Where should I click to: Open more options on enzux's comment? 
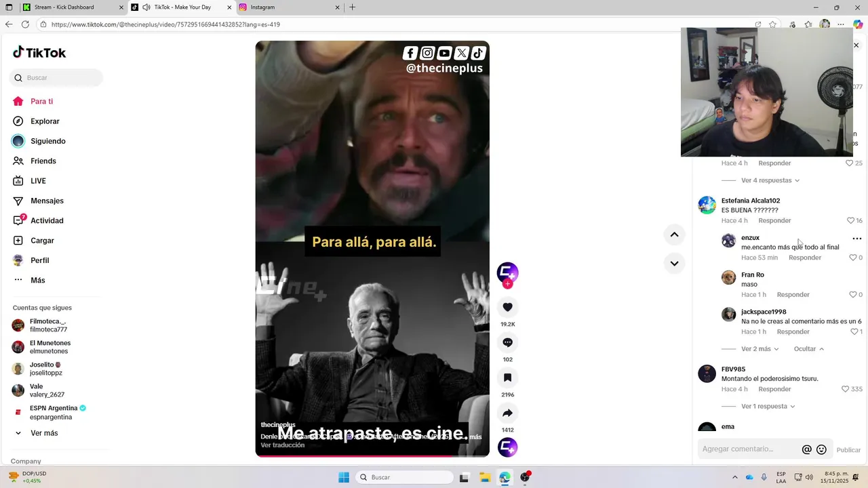857,239
